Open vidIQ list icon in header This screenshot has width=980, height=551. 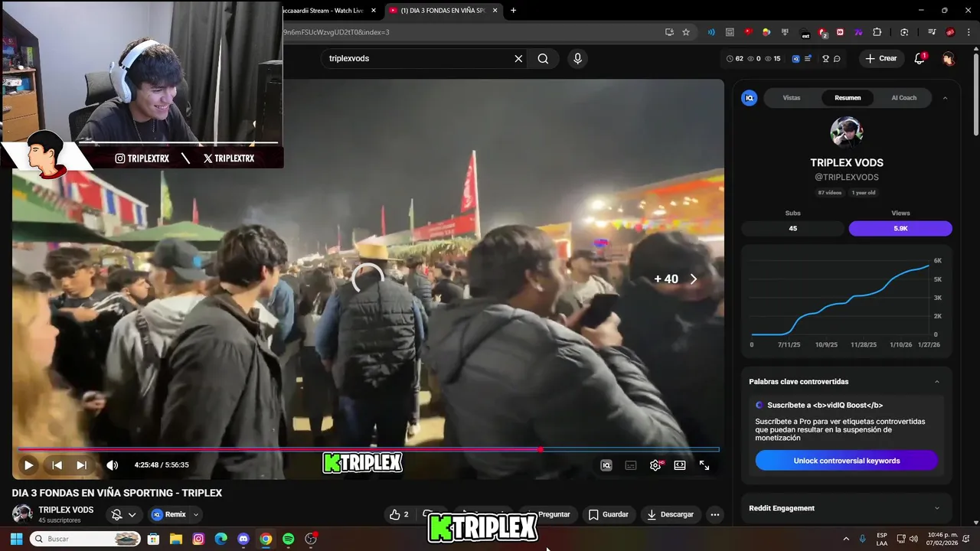pyautogui.click(x=808, y=59)
